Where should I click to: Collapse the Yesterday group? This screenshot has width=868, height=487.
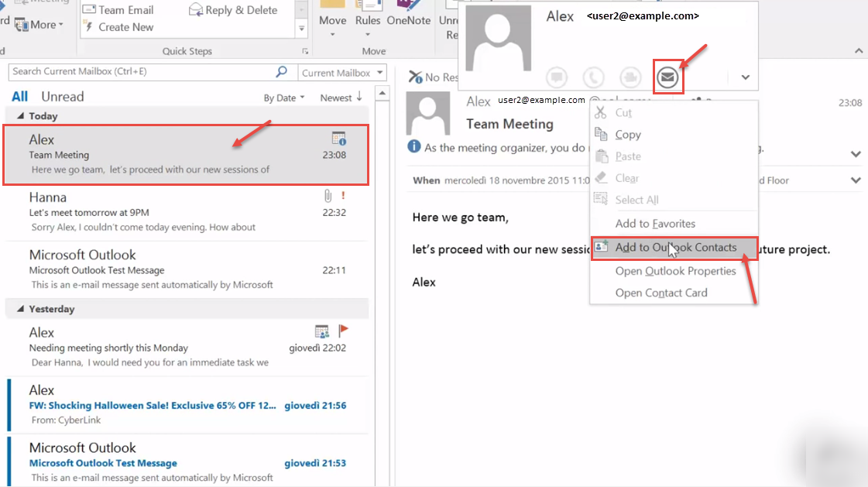(20, 309)
